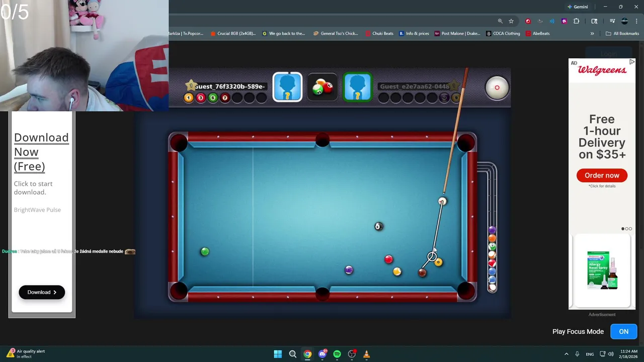Open Chuki Beats bookmark
This screenshot has height=362, width=644.
coord(379,34)
